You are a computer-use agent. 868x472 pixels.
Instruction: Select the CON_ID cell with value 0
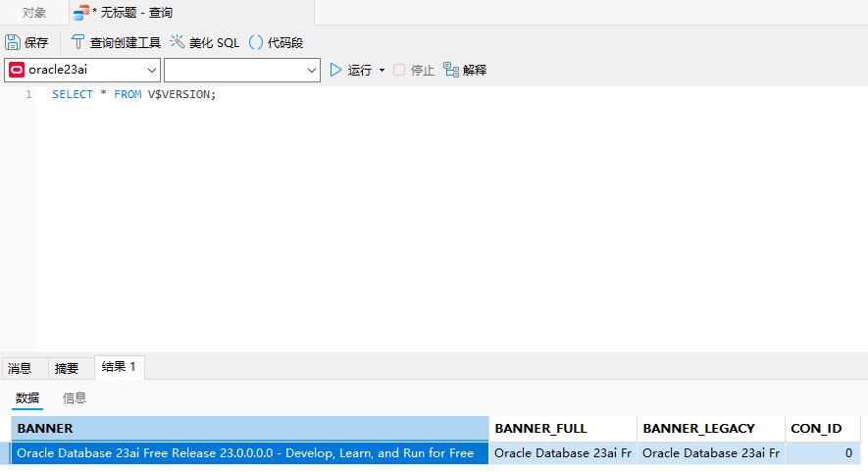[823, 453]
